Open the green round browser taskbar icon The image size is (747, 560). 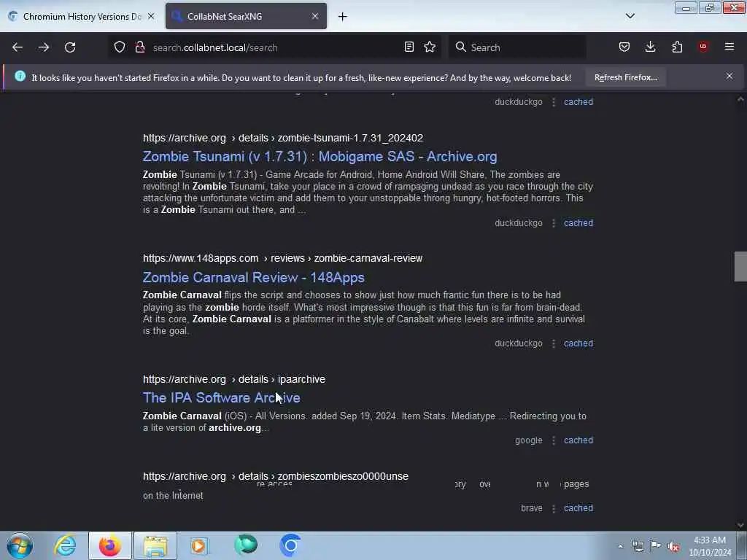coord(245,545)
